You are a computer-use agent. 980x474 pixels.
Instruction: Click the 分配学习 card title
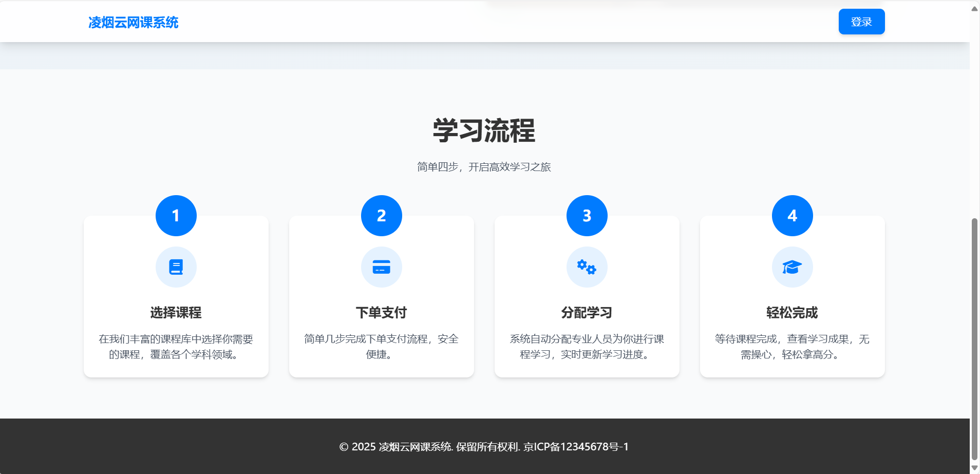point(587,312)
